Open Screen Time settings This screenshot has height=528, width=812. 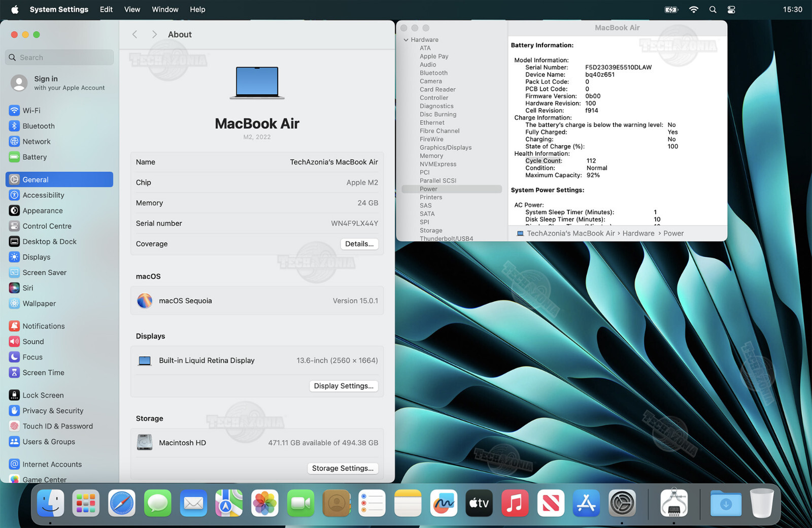(x=59, y=373)
